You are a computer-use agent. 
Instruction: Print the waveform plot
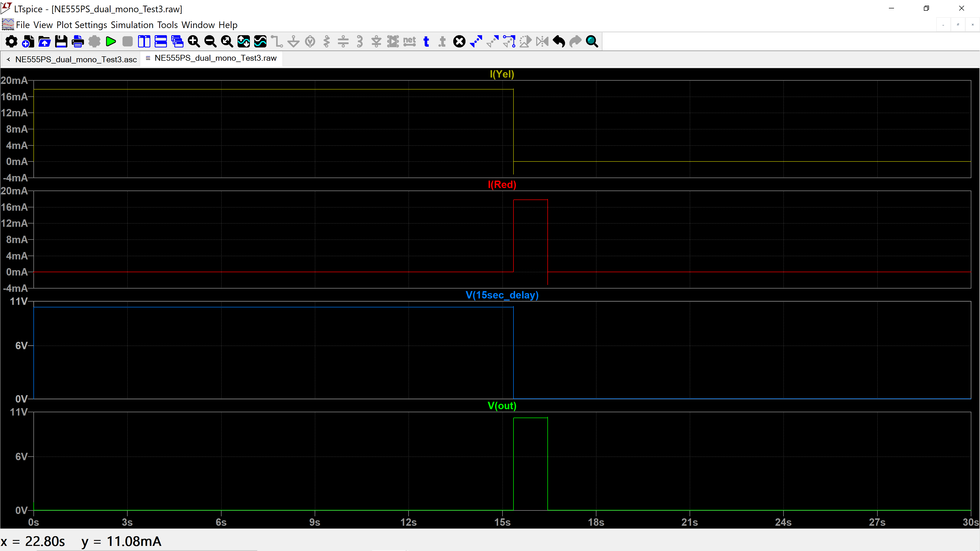(78, 41)
